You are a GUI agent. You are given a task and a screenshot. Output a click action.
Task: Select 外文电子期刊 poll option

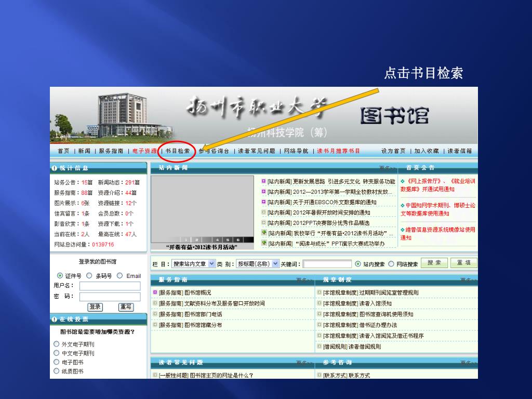(x=56, y=344)
